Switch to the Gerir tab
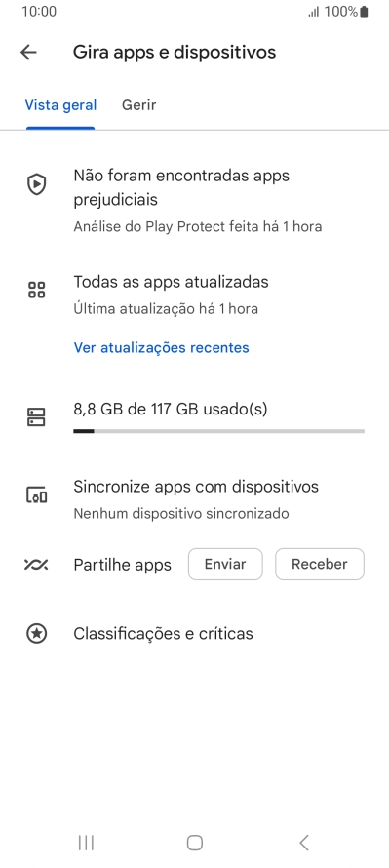The image size is (389, 868). click(138, 105)
